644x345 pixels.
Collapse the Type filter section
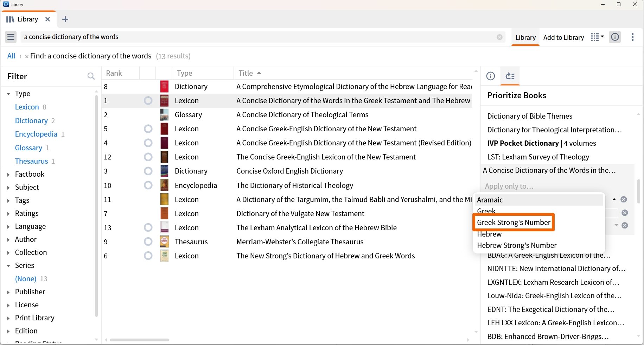[8, 94]
